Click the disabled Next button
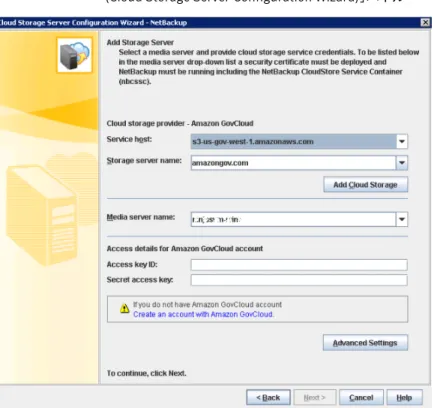 [315, 398]
